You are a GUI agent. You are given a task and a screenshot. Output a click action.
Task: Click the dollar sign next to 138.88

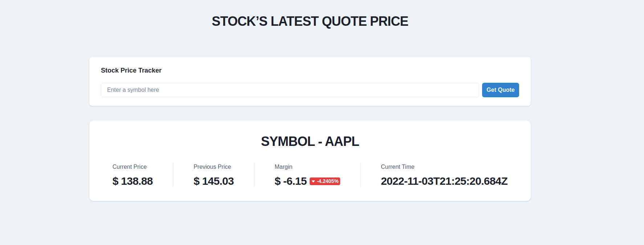tap(116, 181)
